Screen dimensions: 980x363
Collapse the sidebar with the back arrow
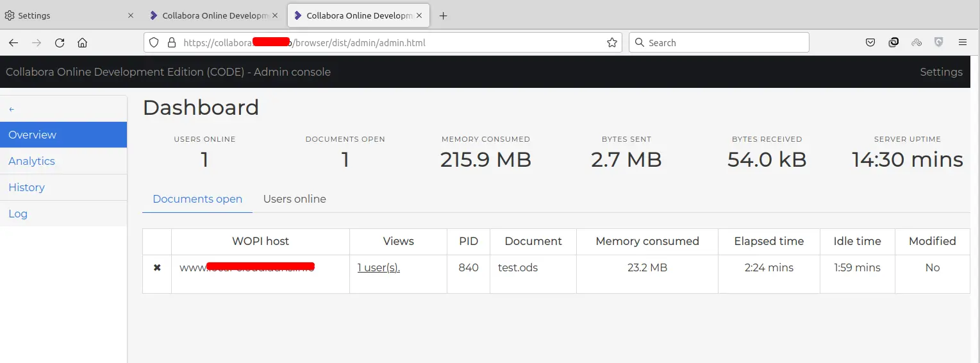(12, 110)
